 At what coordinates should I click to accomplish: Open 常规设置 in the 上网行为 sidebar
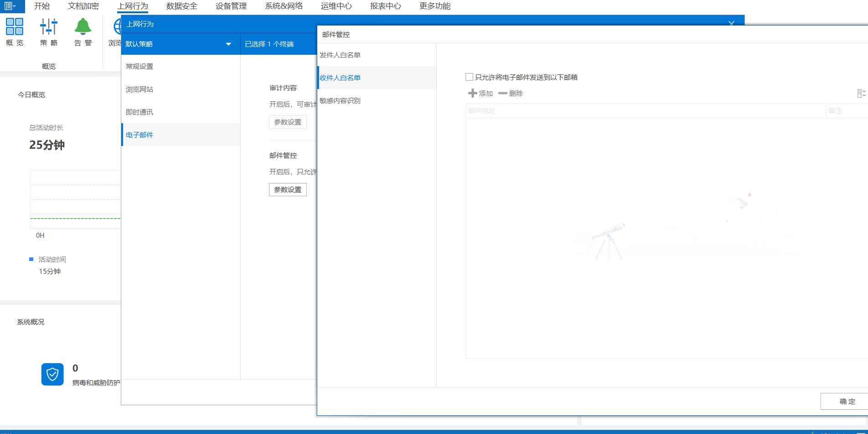coord(181,66)
